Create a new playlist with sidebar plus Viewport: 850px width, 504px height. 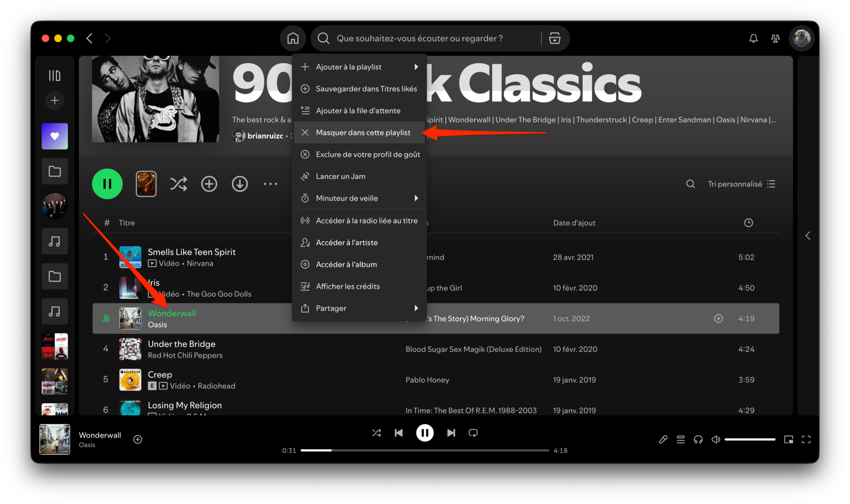(x=54, y=100)
